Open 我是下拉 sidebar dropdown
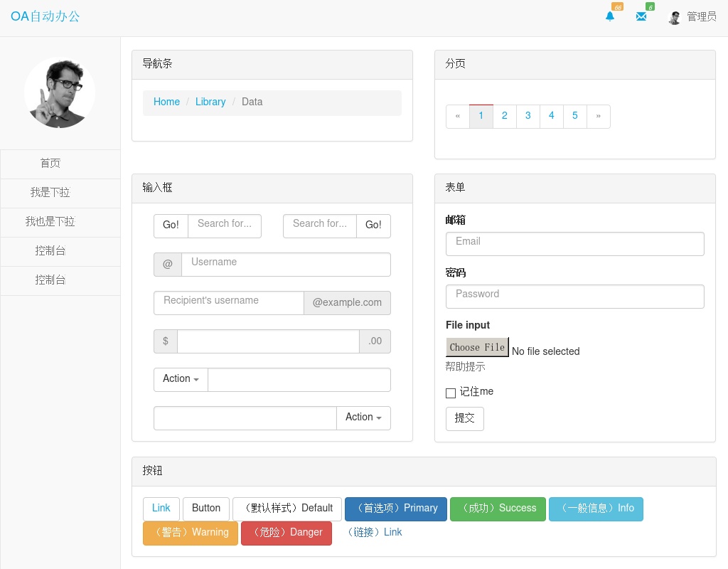Screen dimensions: 728x569 [x=50, y=193]
